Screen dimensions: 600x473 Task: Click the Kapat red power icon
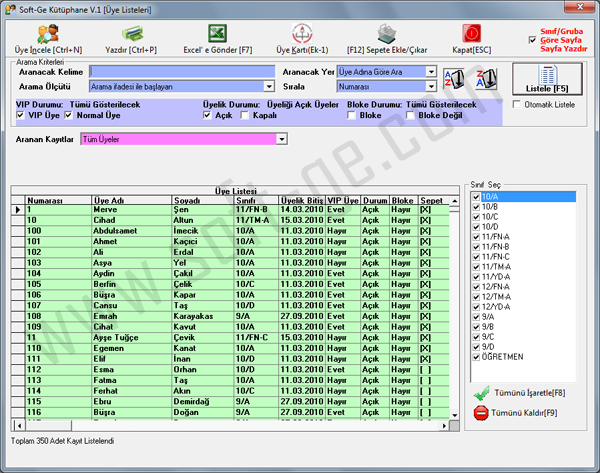click(x=471, y=33)
